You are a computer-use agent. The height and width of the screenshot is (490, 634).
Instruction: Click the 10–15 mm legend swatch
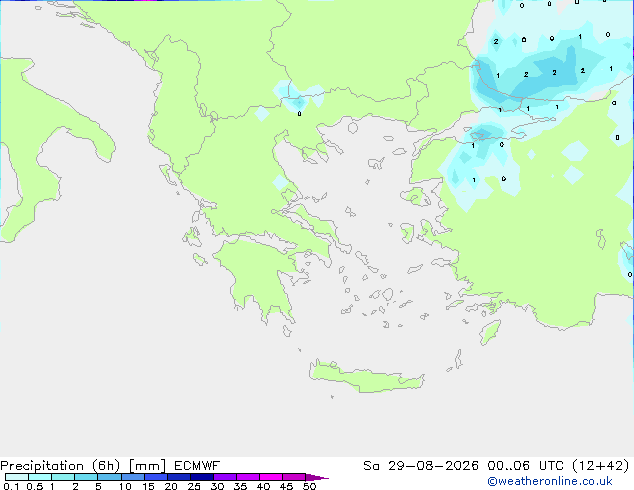pos(132,477)
